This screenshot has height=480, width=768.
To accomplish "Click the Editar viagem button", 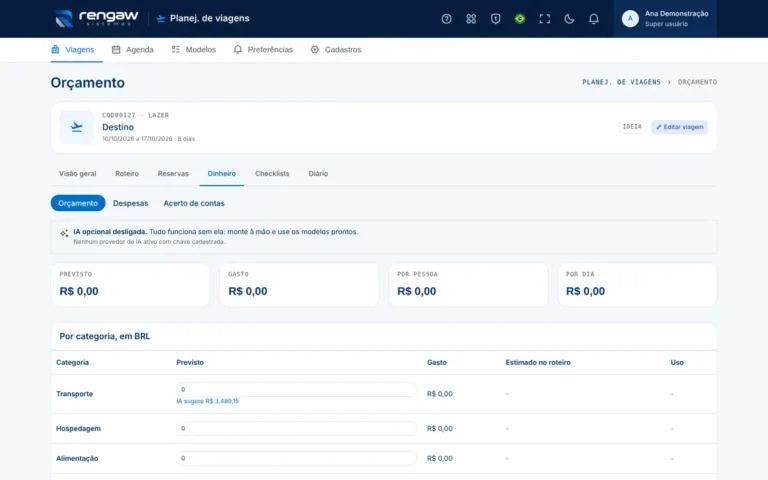I will pos(679,127).
